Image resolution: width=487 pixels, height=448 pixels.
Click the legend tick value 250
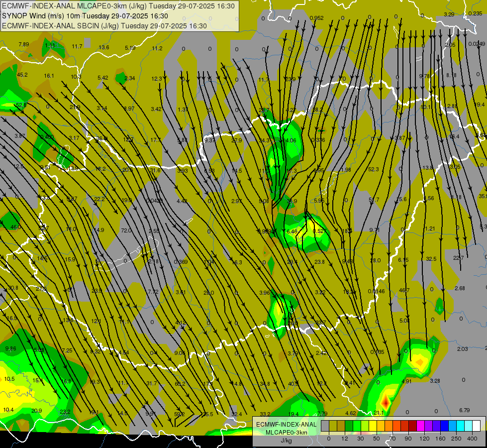[x=456, y=439]
